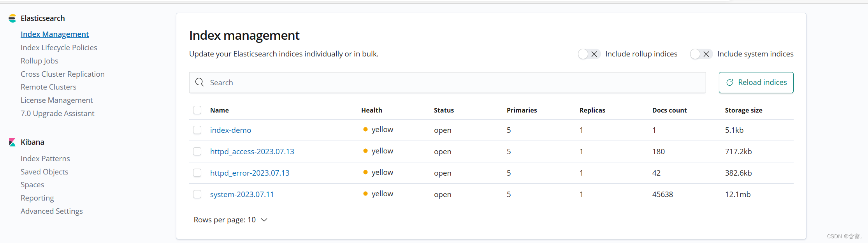Image resolution: width=868 pixels, height=243 pixels.
Task: Go to Kibana Index Patterns
Action: pos(45,158)
